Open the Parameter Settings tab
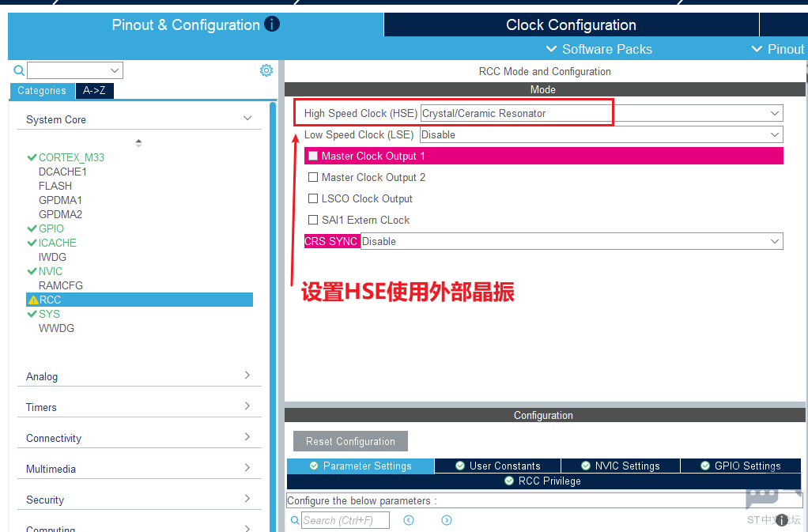The height and width of the screenshot is (532, 808). tap(361, 466)
